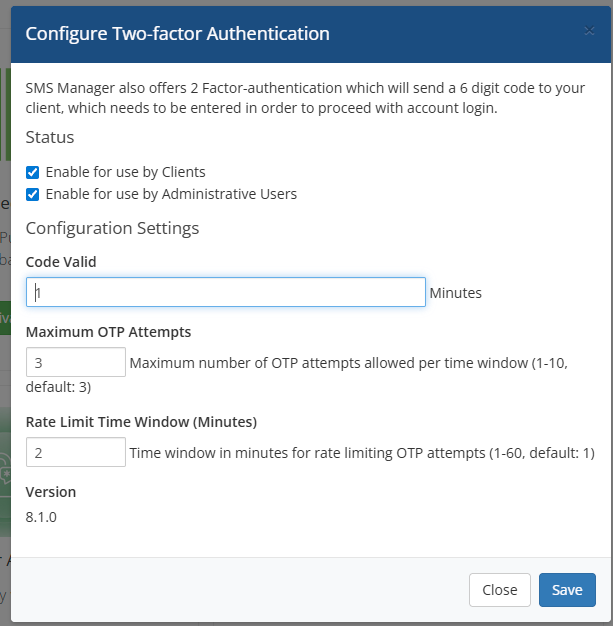Click the OTP attempts help text (1-10, default: 3)
Screen dimensions: 613x626
coord(297,374)
